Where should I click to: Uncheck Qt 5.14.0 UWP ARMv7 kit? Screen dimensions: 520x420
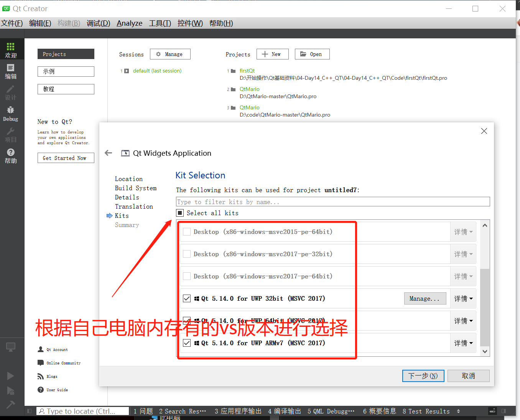[187, 343]
